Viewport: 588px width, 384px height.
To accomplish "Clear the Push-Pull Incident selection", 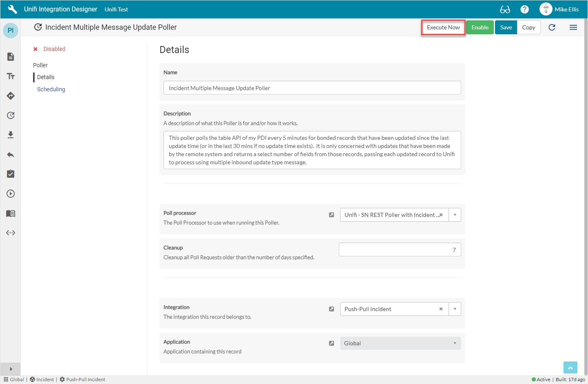I will [441, 309].
